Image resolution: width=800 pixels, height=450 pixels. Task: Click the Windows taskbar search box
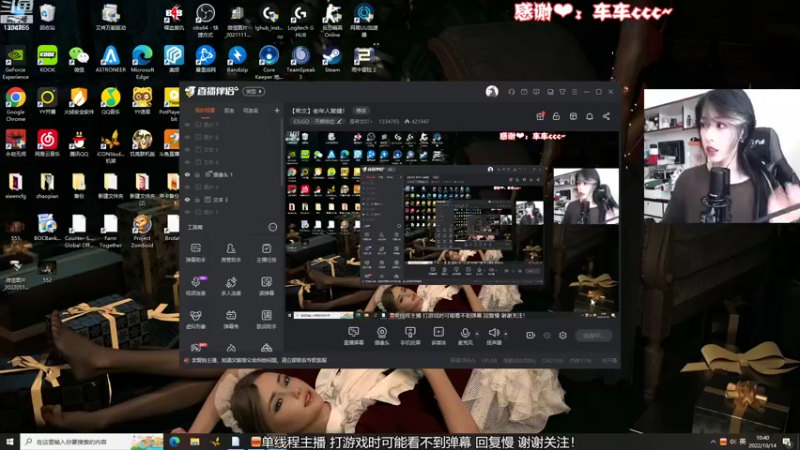92,441
